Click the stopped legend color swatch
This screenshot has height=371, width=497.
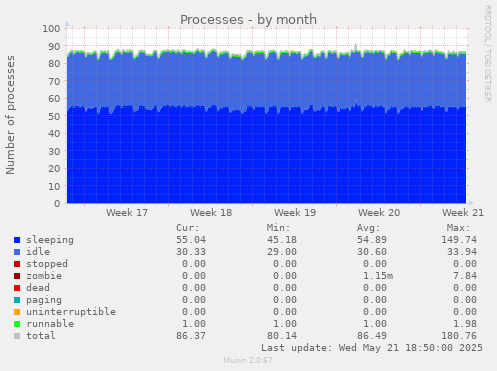point(17,264)
